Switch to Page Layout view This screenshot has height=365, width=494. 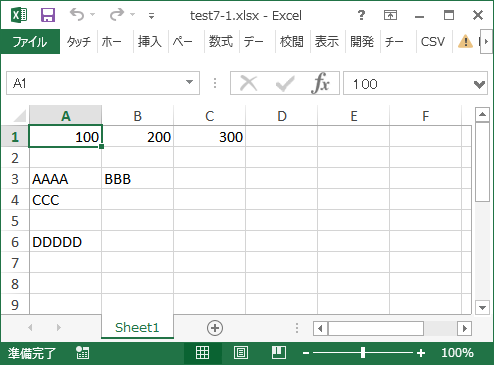point(241,353)
